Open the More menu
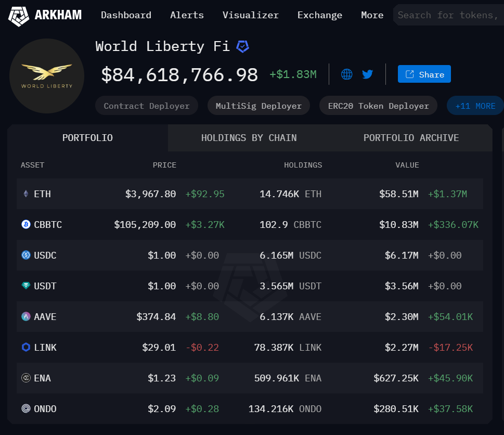 tap(372, 15)
